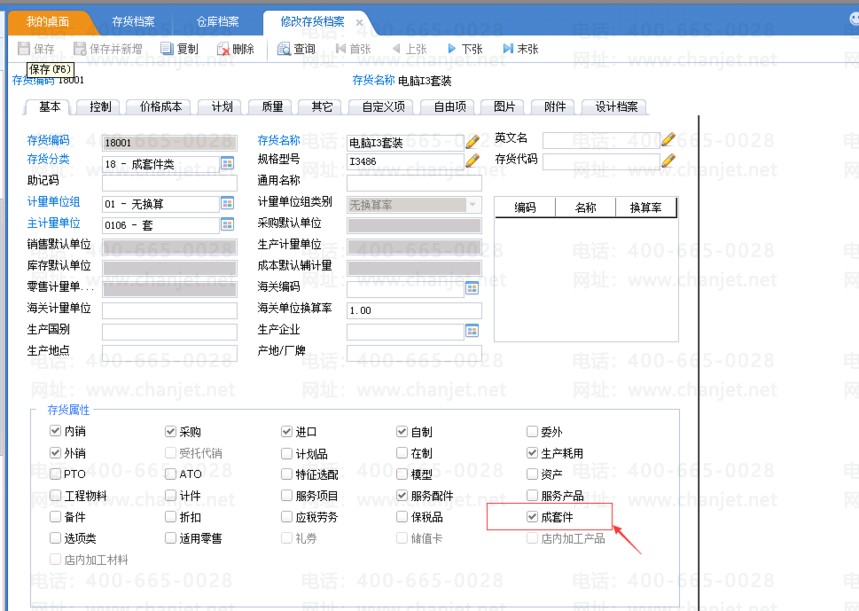The height and width of the screenshot is (611, 859).
Task: Click the 生产国别 input field
Action: (x=170, y=332)
